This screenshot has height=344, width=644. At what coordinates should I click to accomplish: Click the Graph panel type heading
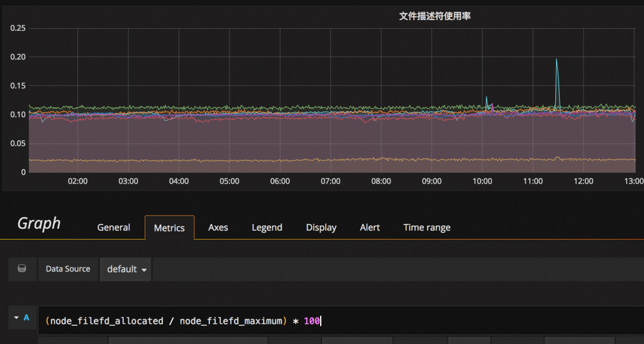[39, 224]
